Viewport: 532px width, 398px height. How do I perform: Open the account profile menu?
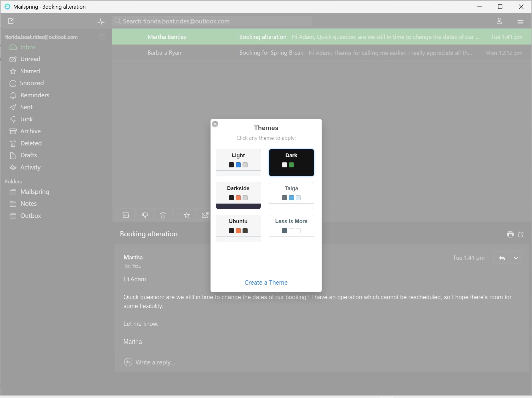(499, 21)
